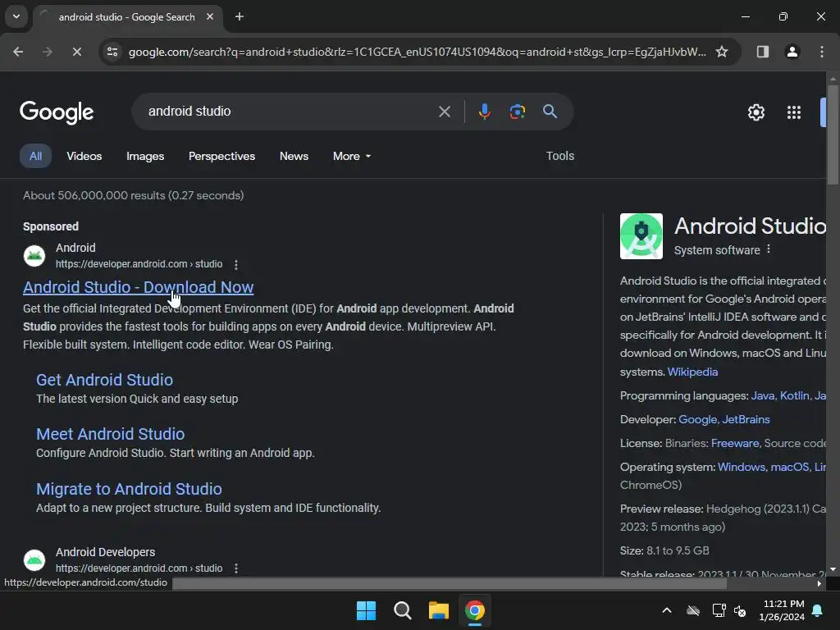
Task: Open knowledge panel options next to System software
Action: [x=769, y=249]
